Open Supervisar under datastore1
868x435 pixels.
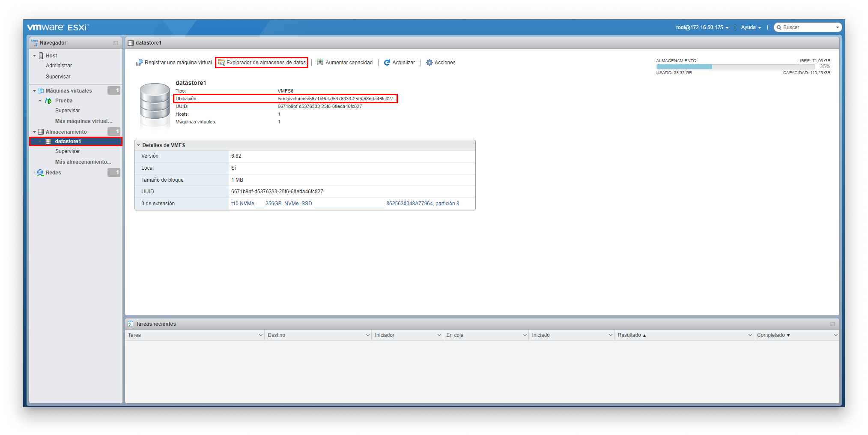point(67,151)
